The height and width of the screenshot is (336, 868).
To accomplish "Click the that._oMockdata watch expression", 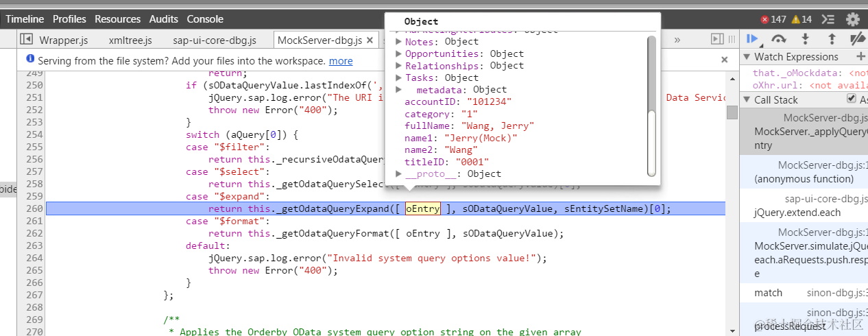I will [810, 73].
